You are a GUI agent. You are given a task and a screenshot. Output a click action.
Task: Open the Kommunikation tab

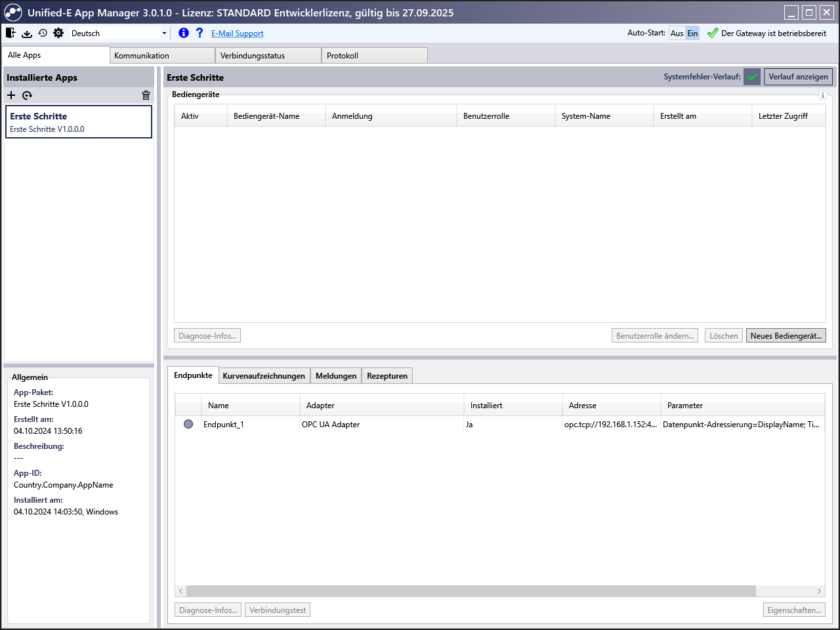162,56
